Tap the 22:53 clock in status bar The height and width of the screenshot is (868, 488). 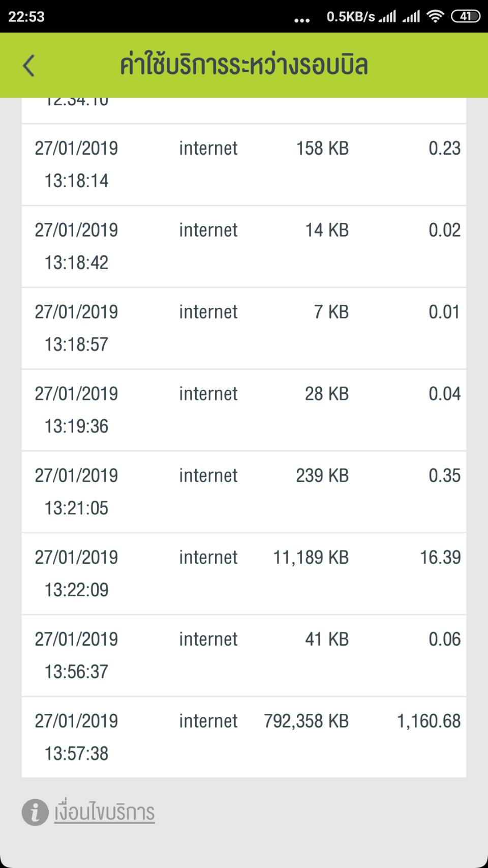point(26,17)
